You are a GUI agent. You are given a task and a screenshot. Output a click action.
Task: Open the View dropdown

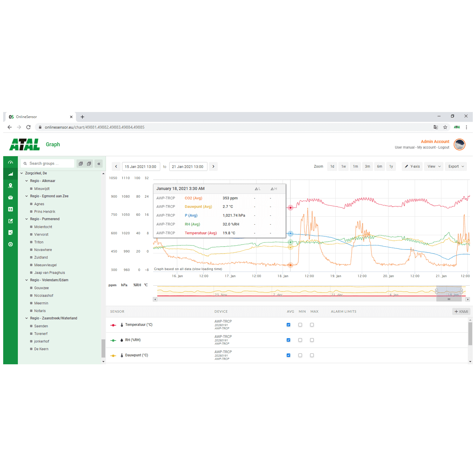tap(434, 166)
